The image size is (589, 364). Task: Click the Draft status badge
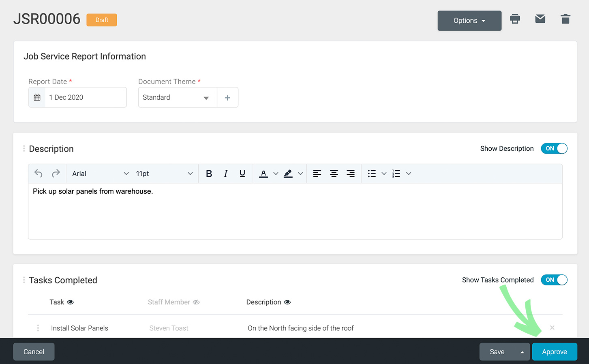(102, 20)
